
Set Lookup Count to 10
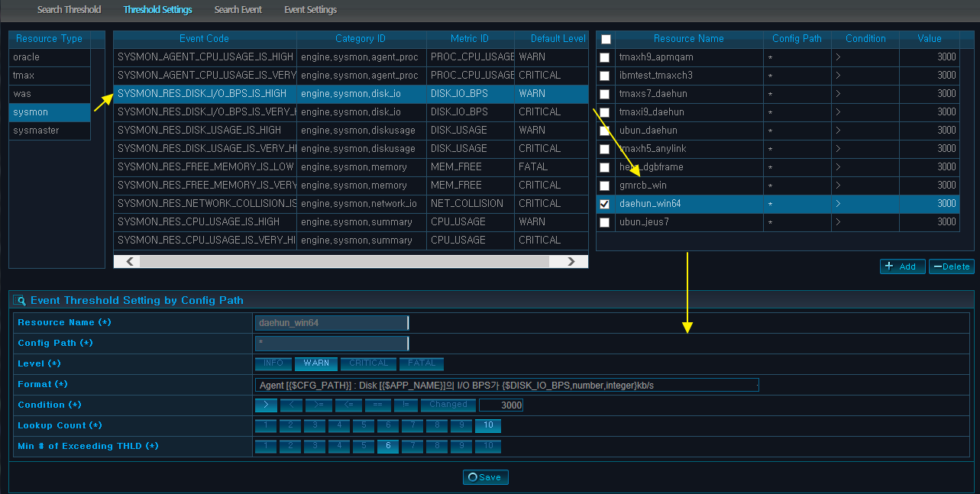(x=488, y=425)
